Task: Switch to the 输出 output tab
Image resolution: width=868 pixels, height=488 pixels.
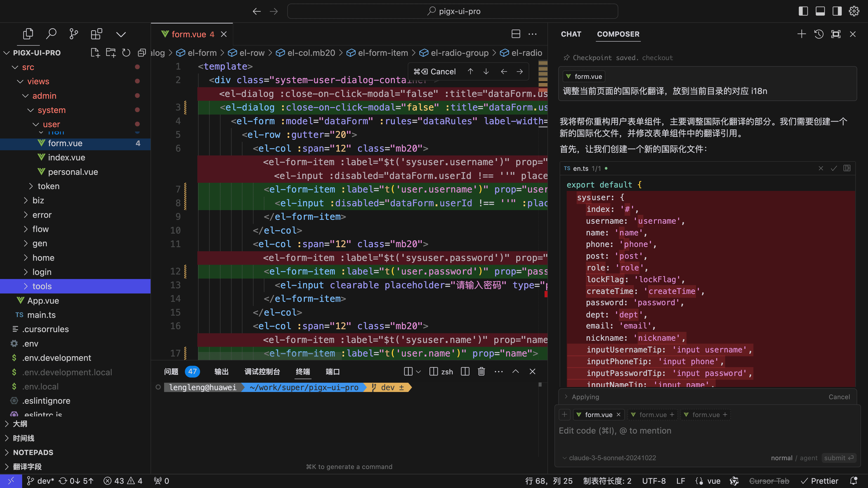Action: (221, 371)
